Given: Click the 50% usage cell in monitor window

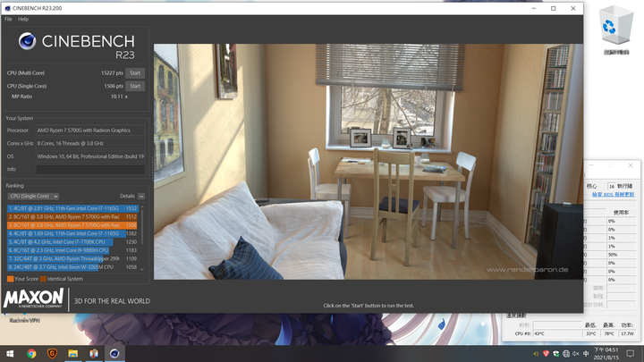Looking at the screenshot, I should coord(622,255).
